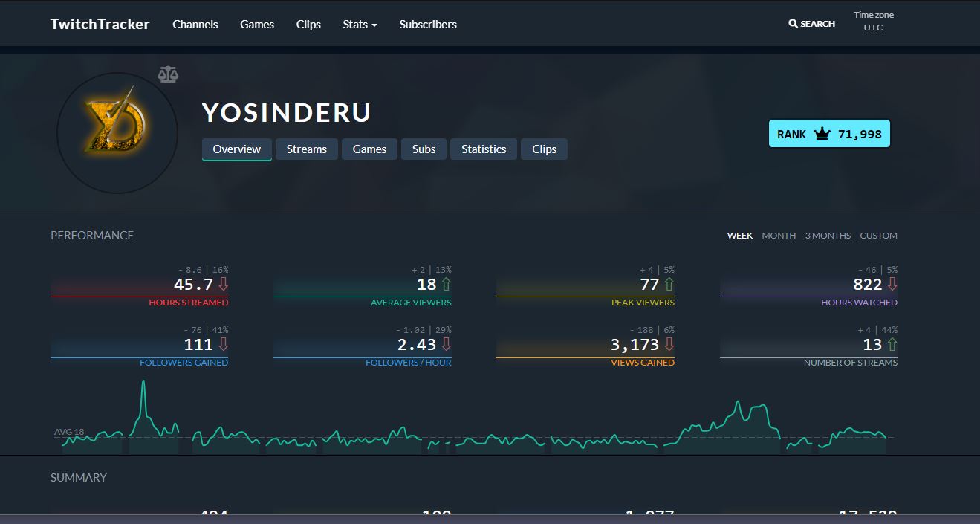Click the down arrow beside 2.43
The image size is (980, 524).
(446, 345)
